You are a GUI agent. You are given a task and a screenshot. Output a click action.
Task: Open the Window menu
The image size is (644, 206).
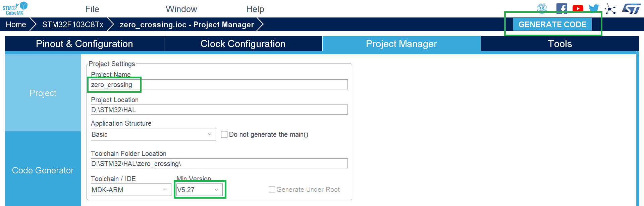[x=181, y=9]
